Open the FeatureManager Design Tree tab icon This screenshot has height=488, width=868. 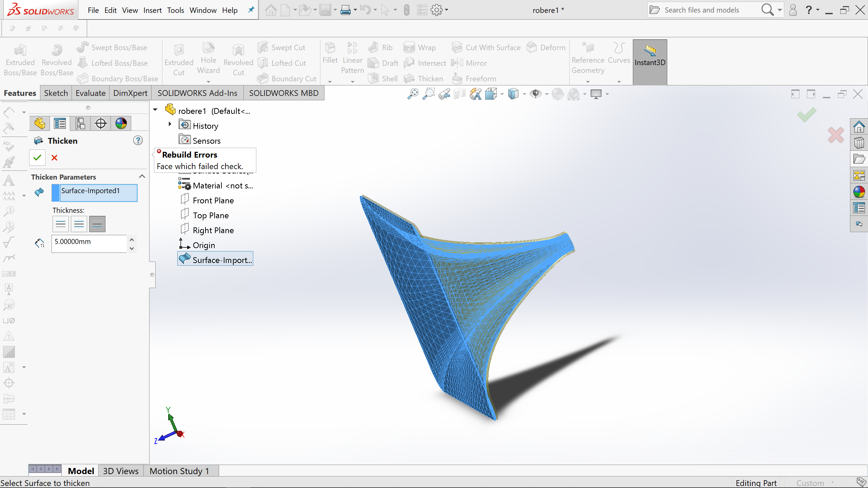tap(40, 123)
